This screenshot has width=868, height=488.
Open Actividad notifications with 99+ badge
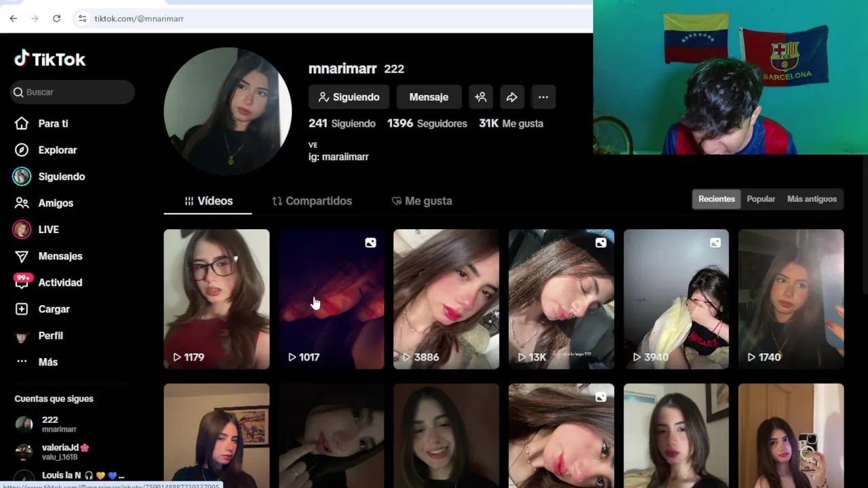point(49,282)
